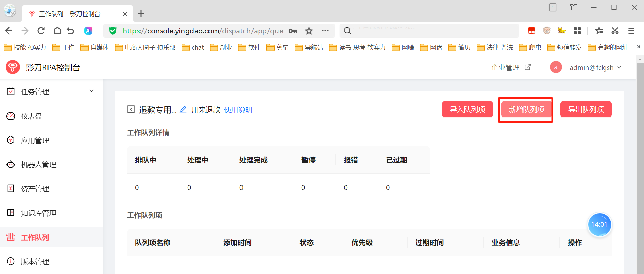The width and height of the screenshot is (644, 274).
Task: Click the 导出队列项 button
Action: [x=586, y=109]
